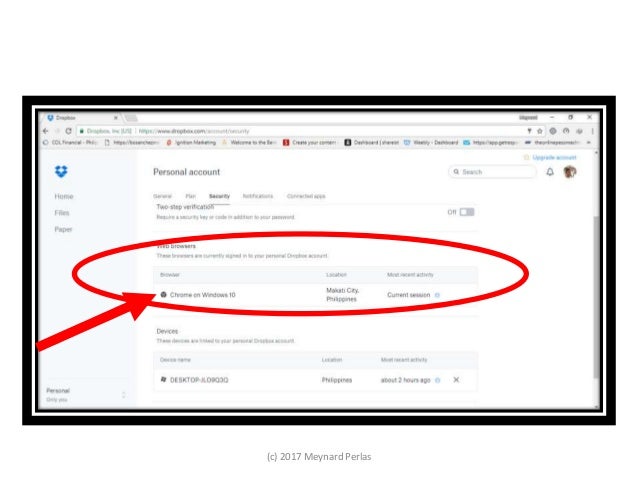Open the General tab
The height and width of the screenshot is (479, 638).
[x=162, y=196]
